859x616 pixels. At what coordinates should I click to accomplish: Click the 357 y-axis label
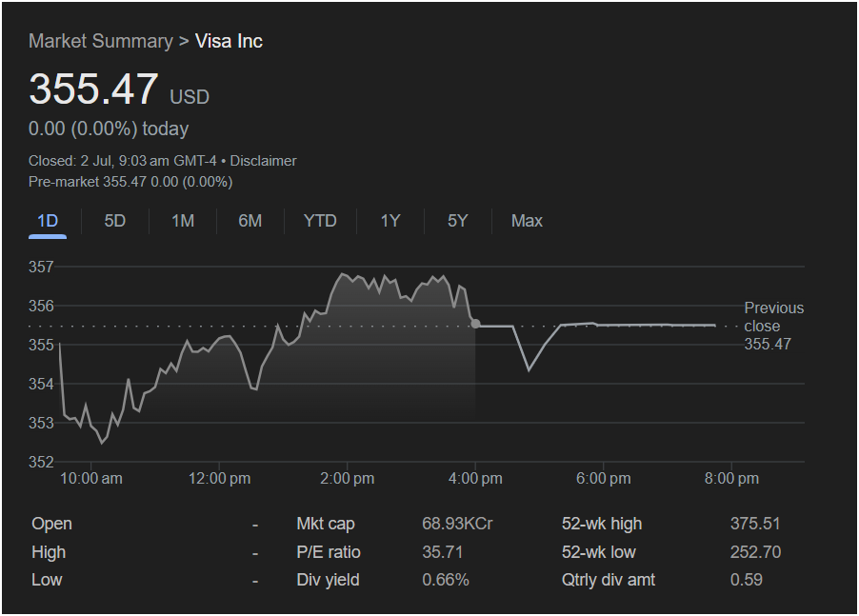pyautogui.click(x=41, y=268)
